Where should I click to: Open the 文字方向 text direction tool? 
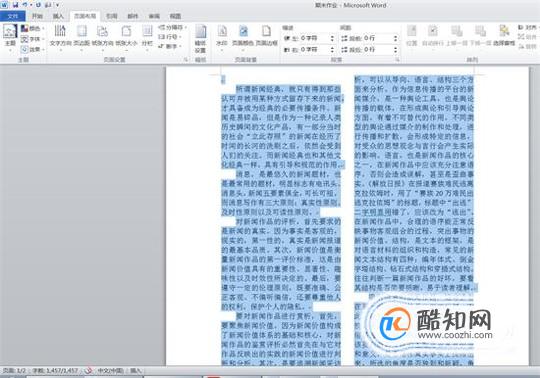(60, 36)
